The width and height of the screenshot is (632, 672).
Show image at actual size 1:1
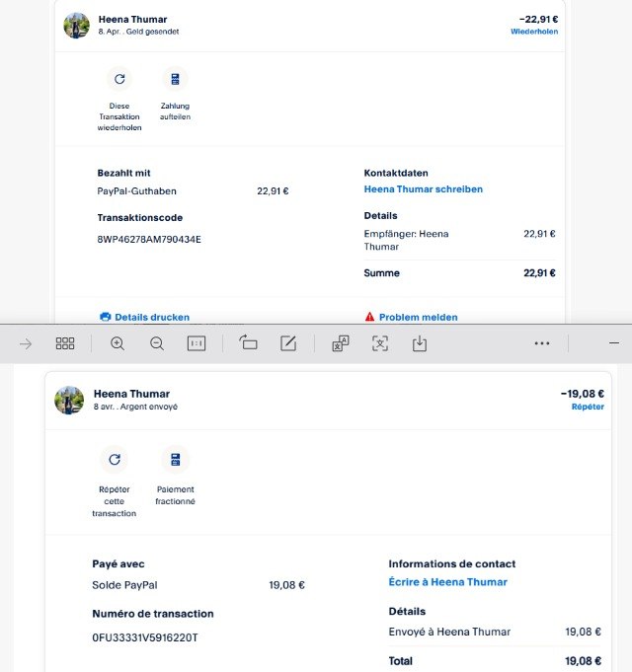197,343
